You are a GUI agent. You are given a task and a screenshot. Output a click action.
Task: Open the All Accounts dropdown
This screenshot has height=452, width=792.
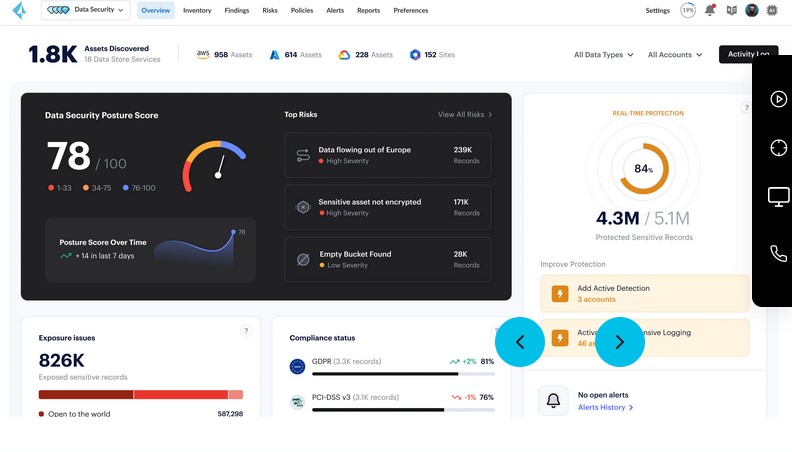click(x=675, y=55)
